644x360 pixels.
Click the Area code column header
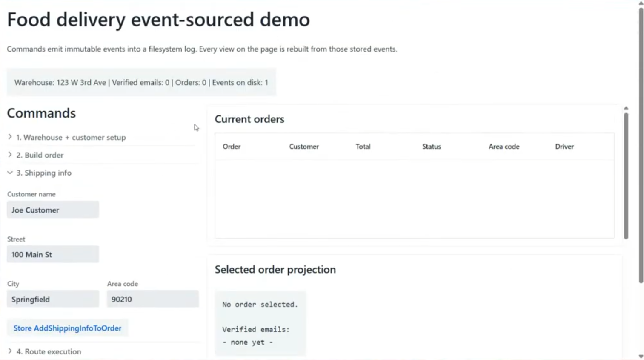click(x=504, y=147)
